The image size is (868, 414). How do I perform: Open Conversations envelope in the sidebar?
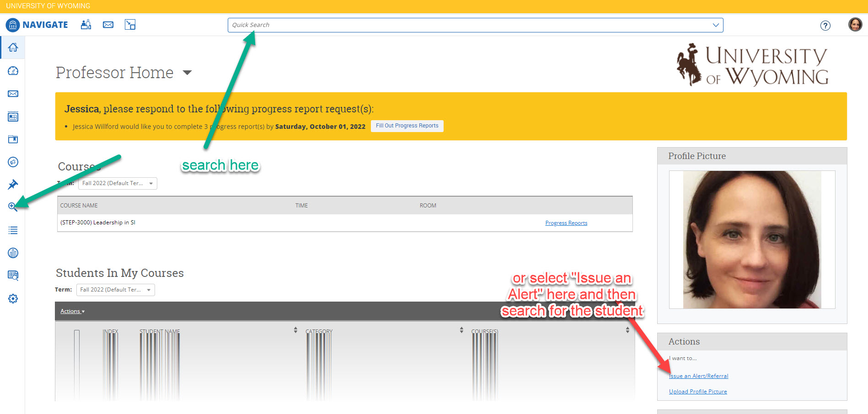(x=13, y=94)
